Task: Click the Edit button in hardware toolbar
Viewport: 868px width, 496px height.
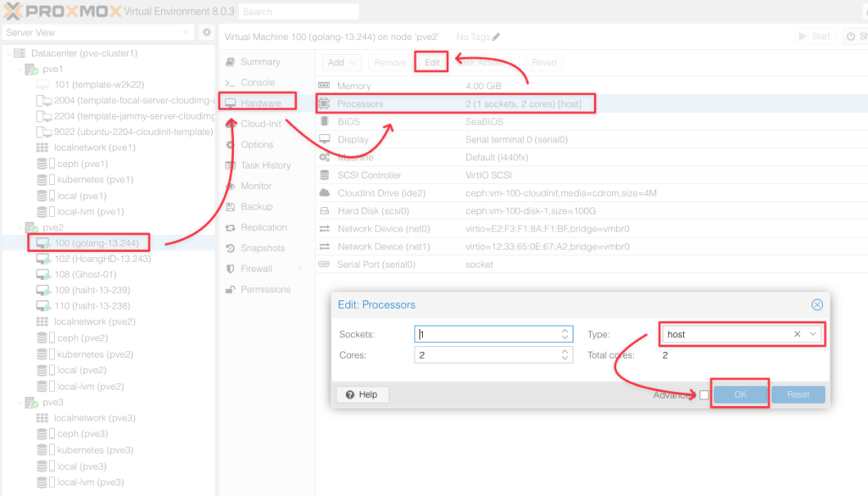Action: [x=431, y=63]
